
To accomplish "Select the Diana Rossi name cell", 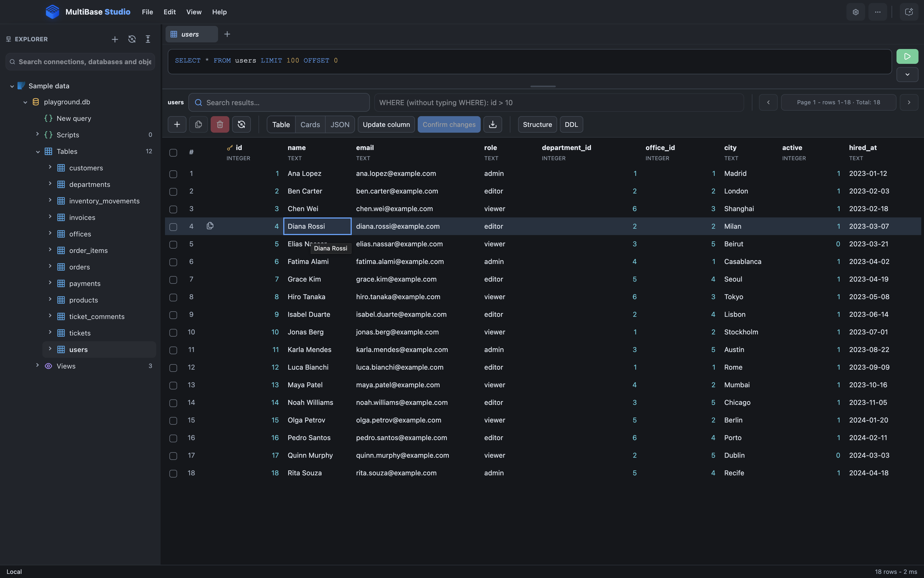I will (317, 226).
